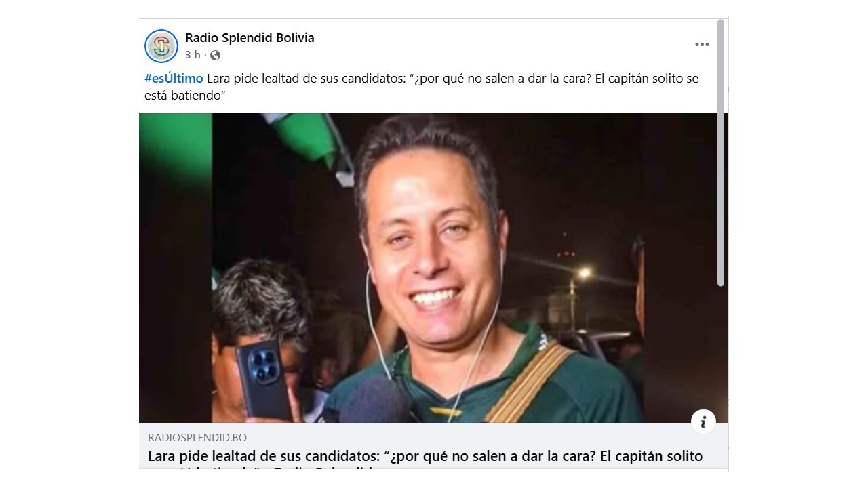Open the Radio Splendid Bolivia page name
This screenshot has height=488, width=868.
250,38
